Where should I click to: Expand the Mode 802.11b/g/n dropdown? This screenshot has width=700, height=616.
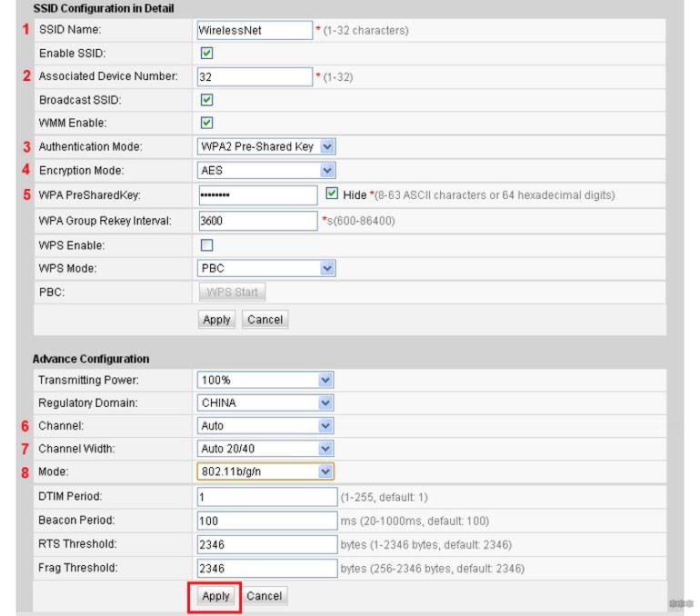click(265, 472)
